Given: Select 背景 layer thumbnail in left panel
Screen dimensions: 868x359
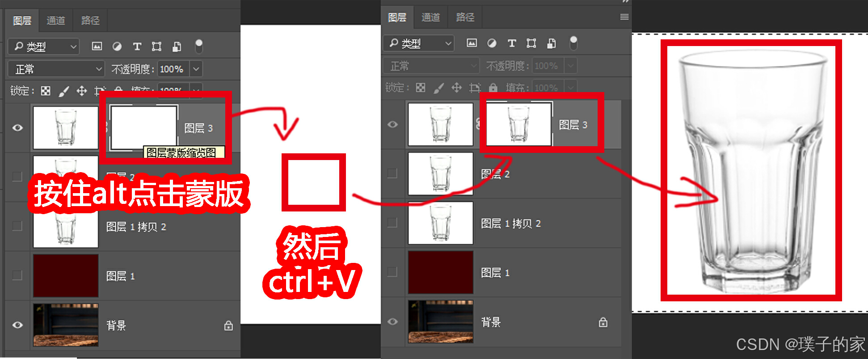Looking at the screenshot, I should pyautogui.click(x=66, y=325).
